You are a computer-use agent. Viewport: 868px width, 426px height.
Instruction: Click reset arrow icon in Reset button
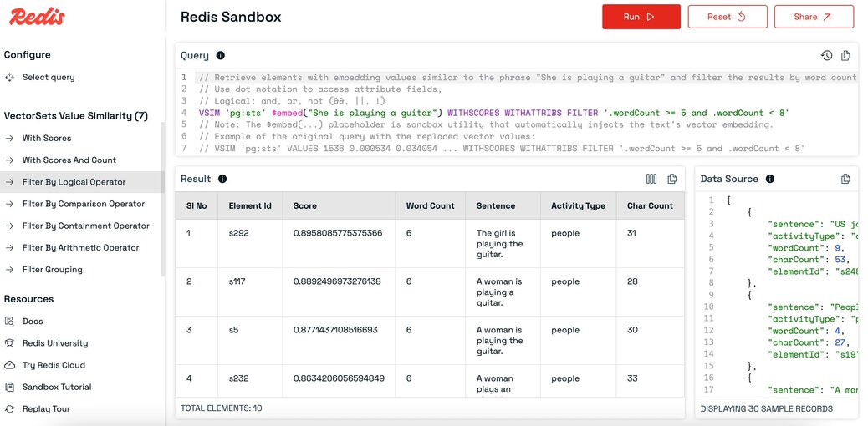click(x=741, y=17)
